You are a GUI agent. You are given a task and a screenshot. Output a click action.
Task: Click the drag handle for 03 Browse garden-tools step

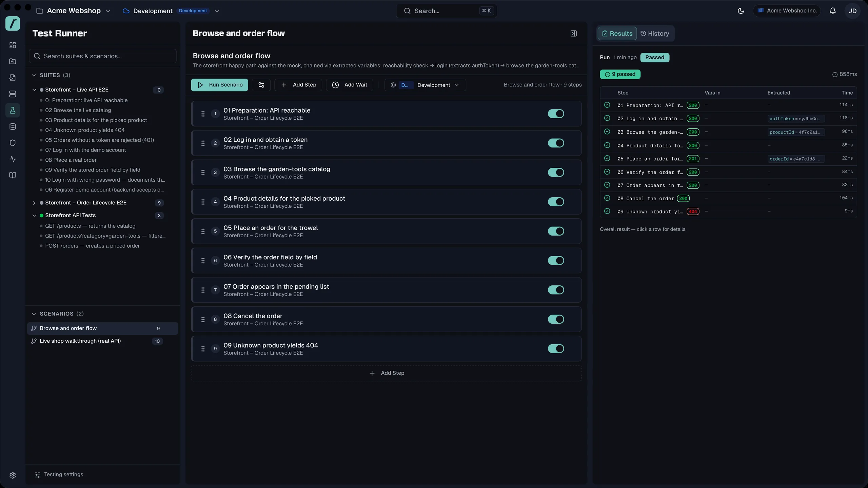pos(203,172)
